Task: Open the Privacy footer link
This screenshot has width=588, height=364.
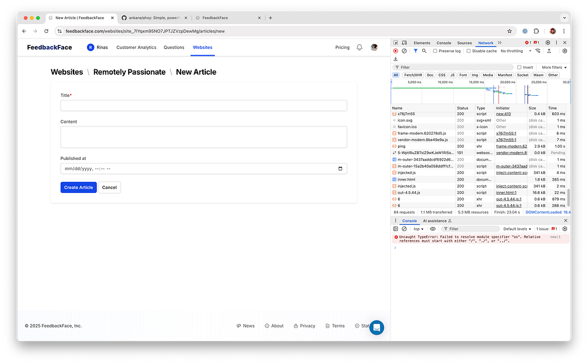Action: click(x=305, y=326)
